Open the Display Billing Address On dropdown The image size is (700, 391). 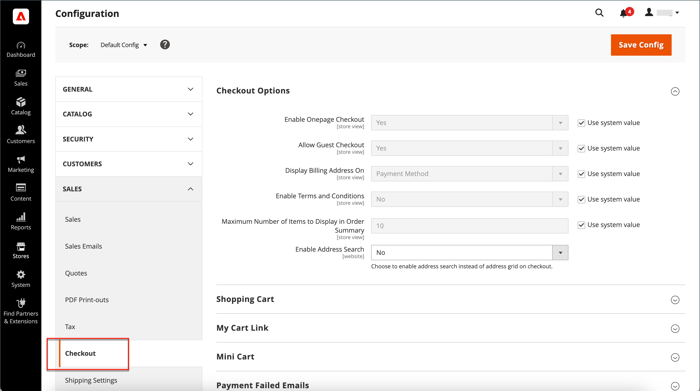click(470, 174)
